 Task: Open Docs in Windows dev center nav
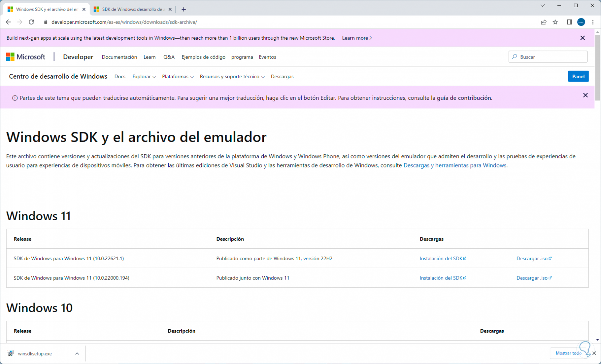120,77
